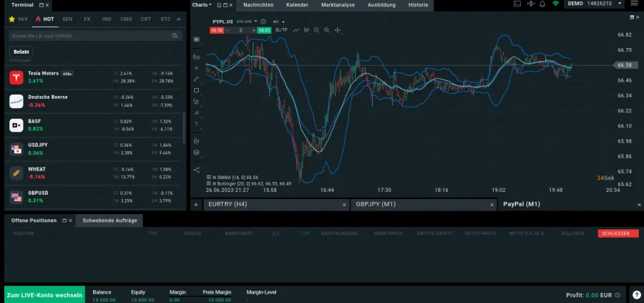This screenshot has width=644, height=303.
Task: Click the green connection status icon
Action: tap(556, 4)
